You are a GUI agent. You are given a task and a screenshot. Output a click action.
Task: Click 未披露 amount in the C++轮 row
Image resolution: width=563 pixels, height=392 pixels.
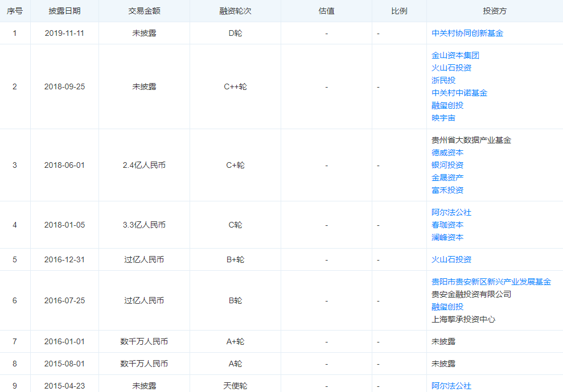[145, 86]
